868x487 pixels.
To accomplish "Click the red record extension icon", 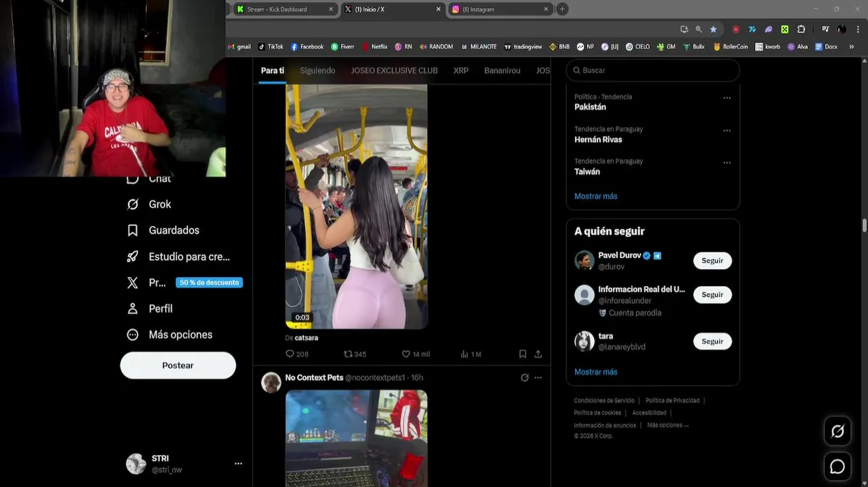I will pos(735,29).
